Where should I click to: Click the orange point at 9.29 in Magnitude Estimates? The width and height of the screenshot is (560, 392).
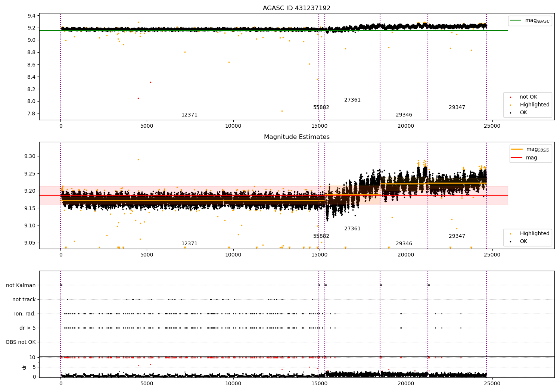point(138,159)
